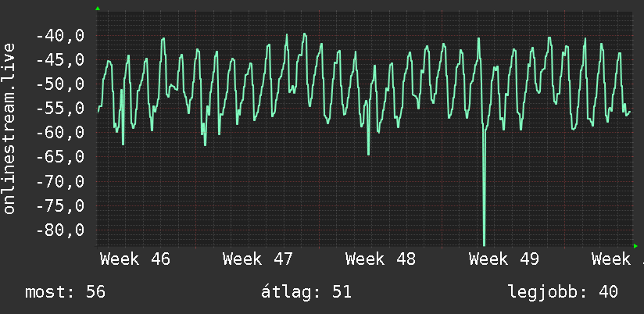Click the '-65,0' y-axis label
Image resolution: width=644 pixels, height=314 pixels.
60,157
